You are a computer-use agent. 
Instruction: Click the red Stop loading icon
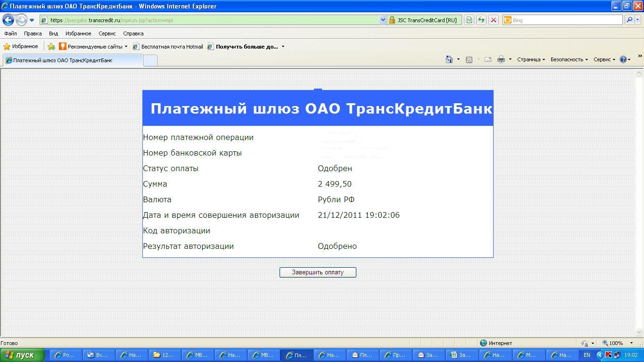(x=493, y=20)
